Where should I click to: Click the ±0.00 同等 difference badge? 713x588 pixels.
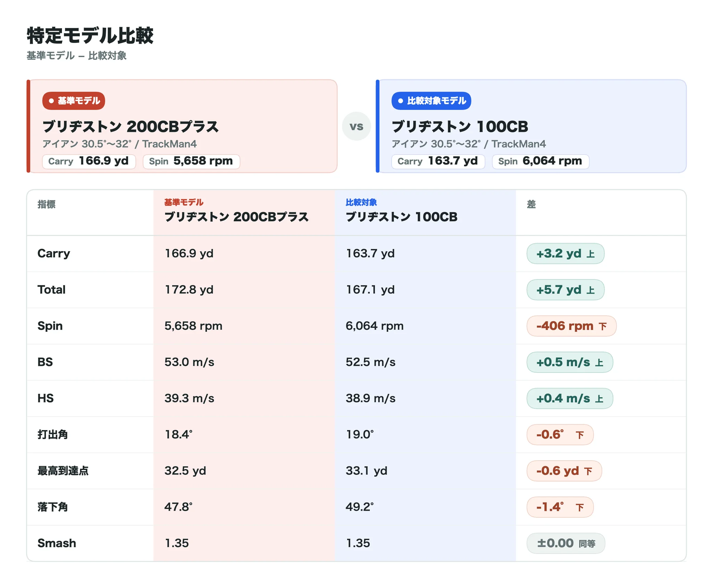click(x=566, y=543)
